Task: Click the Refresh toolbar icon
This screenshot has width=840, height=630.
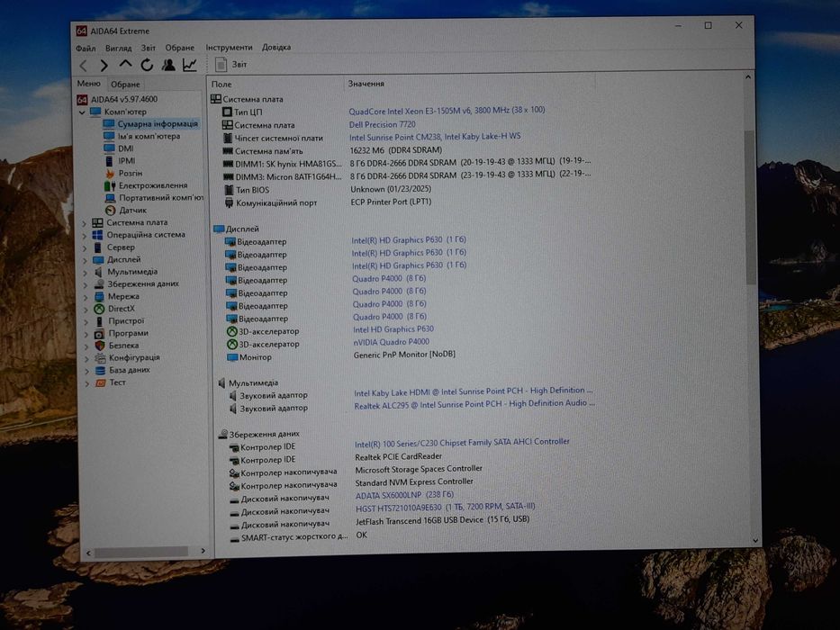Action: click(147, 66)
